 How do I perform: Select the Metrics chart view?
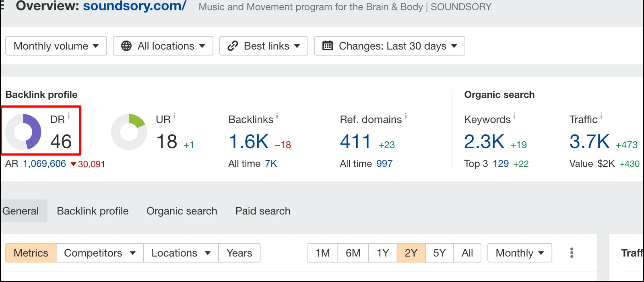tap(31, 253)
